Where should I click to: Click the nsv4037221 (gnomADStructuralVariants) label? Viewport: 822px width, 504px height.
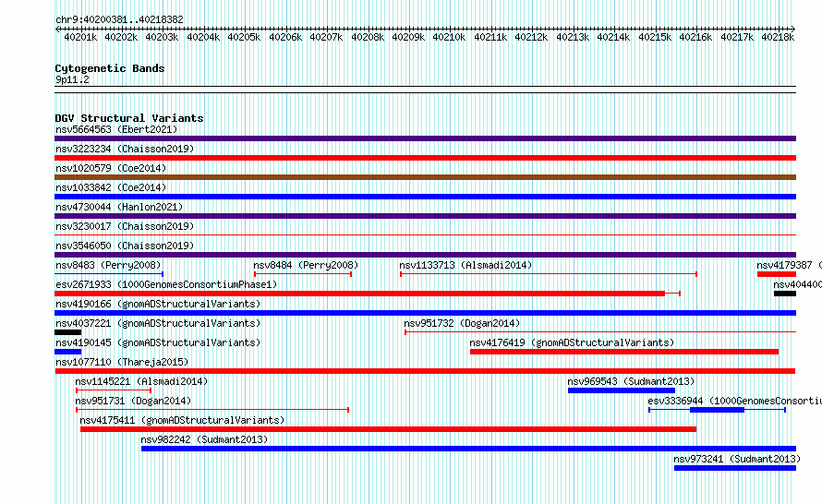tap(158, 323)
